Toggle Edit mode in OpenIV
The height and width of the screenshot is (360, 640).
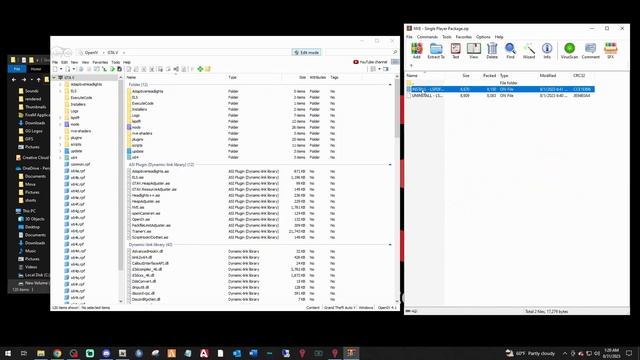point(307,52)
